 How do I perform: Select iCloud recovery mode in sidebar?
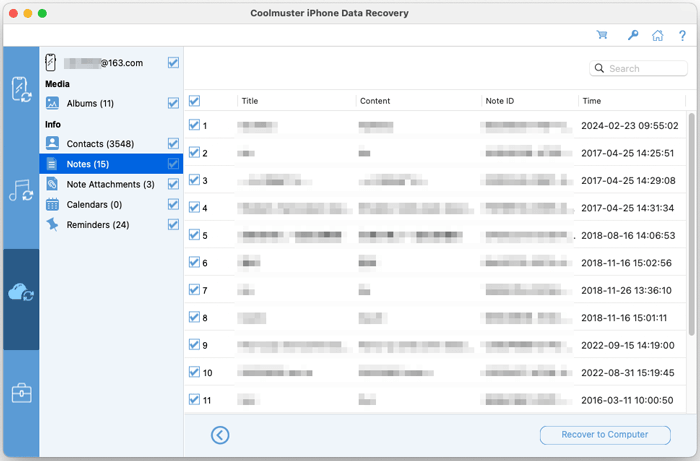(x=21, y=292)
